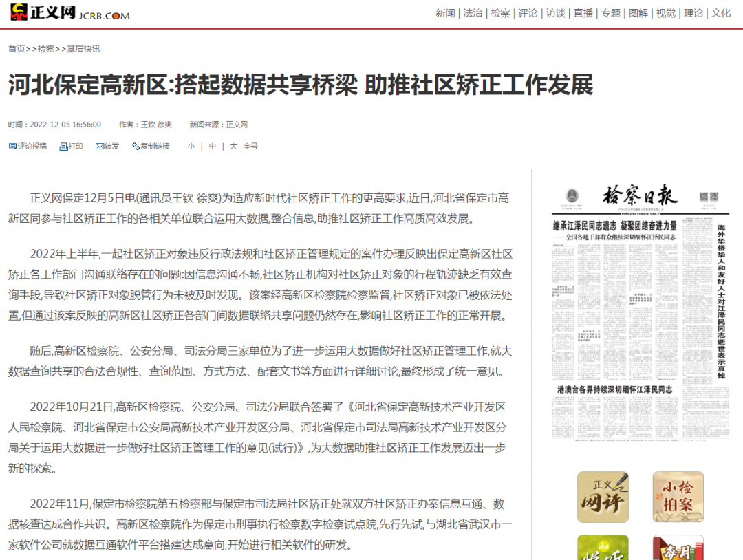Image resolution: width=743 pixels, height=560 pixels.
Task: Click the 评论投稿 comment icon
Action: pos(13,146)
